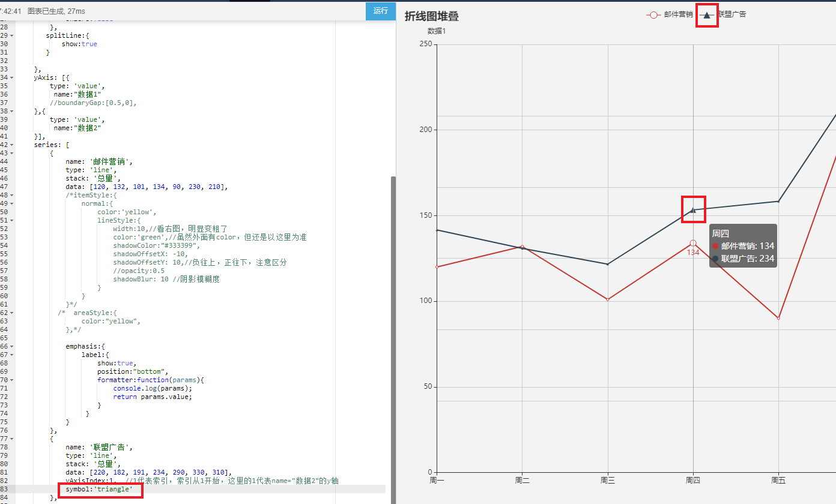Click code line name: '联盟广告'

coord(99,447)
